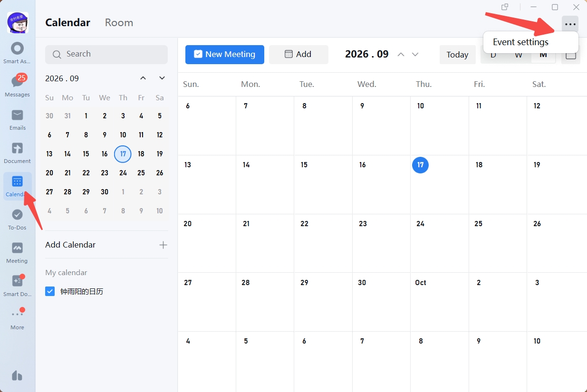Click the pop-out window icon
This screenshot has width=587, height=392.
pyautogui.click(x=505, y=7)
